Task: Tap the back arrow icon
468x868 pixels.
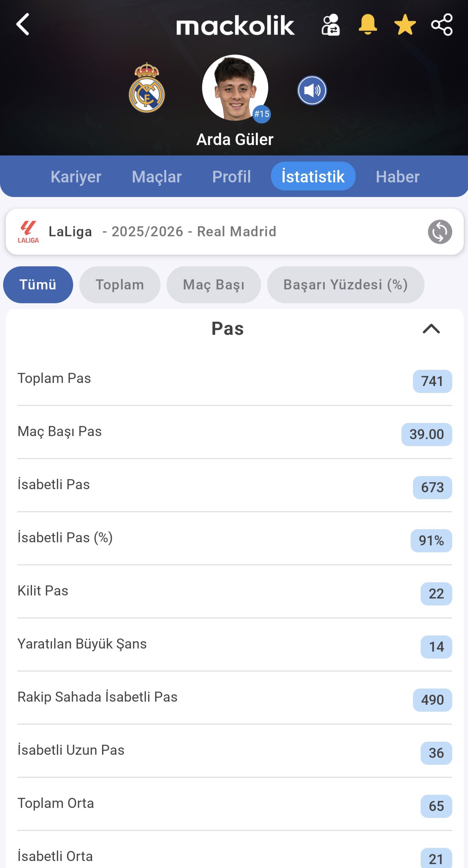Action: pyautogui.click(x=23, y=25)
